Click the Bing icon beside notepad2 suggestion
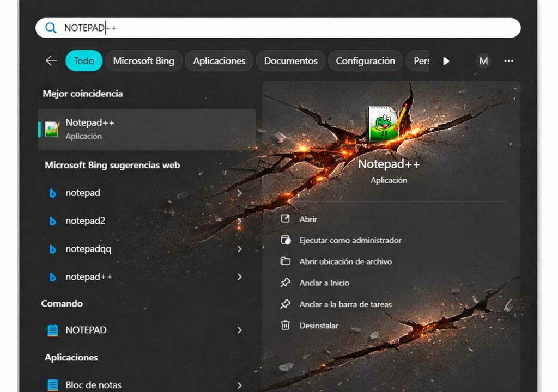558x392 pixels. pyautogui.click(x=53, y=221)
